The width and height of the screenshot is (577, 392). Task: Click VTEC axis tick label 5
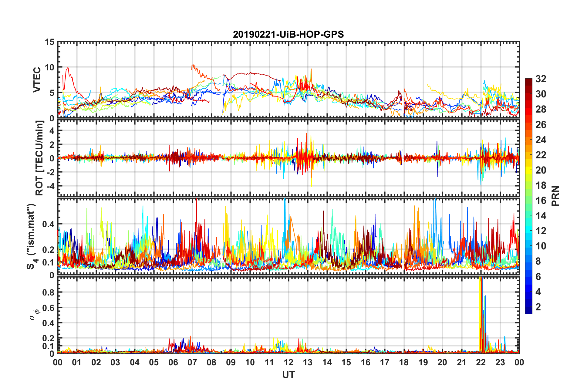tap(52, 93)
